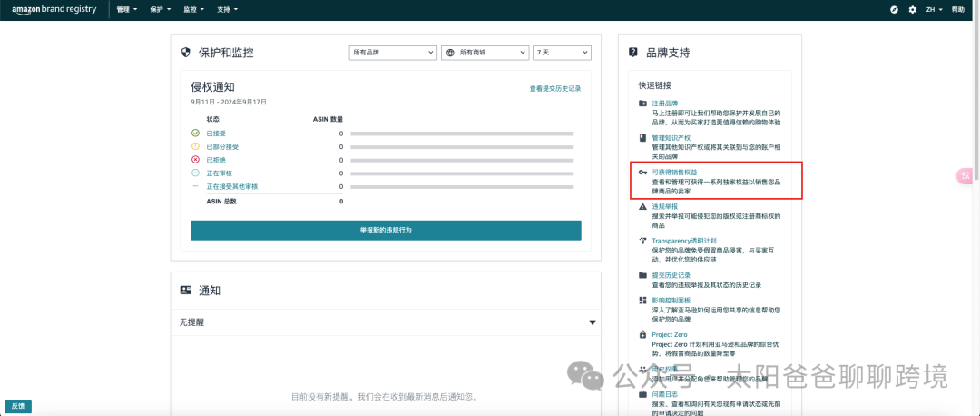This screenshot has height=416, width=980.
Task: Expand the 无提醒 notification section arrow
Action: tap(592, 322)
